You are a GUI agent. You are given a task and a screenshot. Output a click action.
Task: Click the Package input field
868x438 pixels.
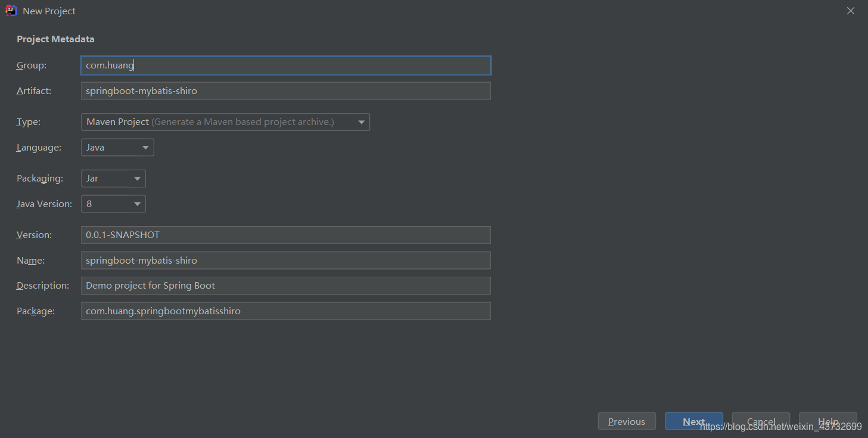click(285, 311)
